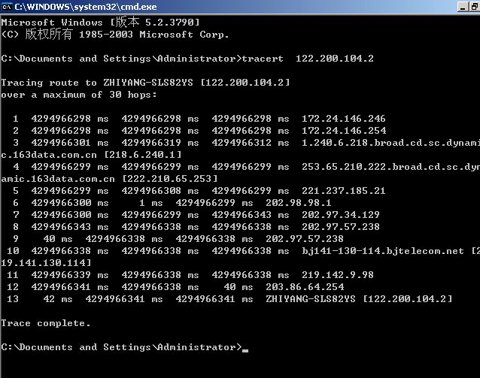The image size is (480, 378).
Task: Click the window title C:\WINDOWS\system32\cmd.exe
Action: [x=85, y=7]
